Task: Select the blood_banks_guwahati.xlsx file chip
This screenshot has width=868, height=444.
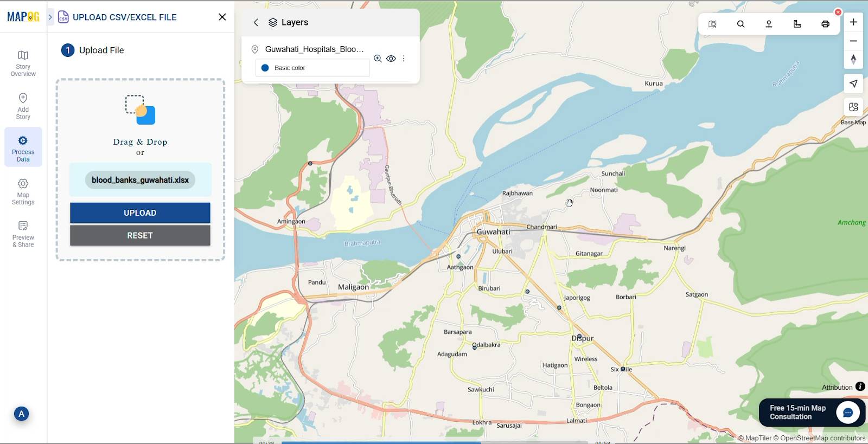Action: coord(140,180)
